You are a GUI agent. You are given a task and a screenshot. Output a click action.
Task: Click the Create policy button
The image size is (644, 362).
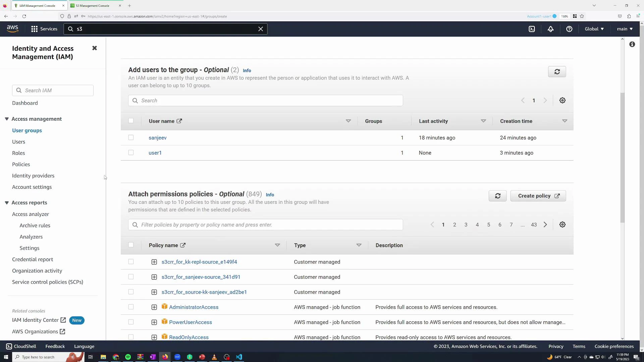click(x=538, y=196)
